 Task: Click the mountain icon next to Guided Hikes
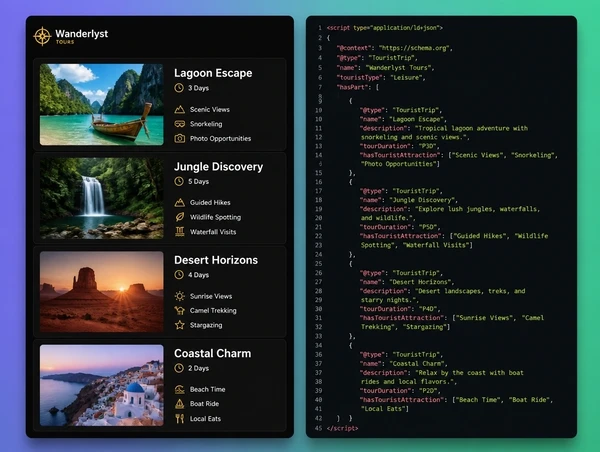(x=179, y=202)
